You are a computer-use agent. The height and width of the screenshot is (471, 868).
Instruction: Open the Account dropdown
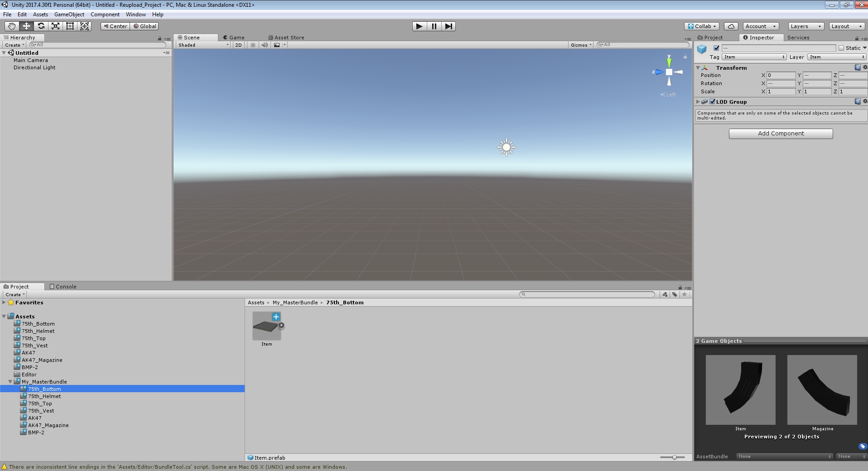pyautogui.click(x=761, y=26)
